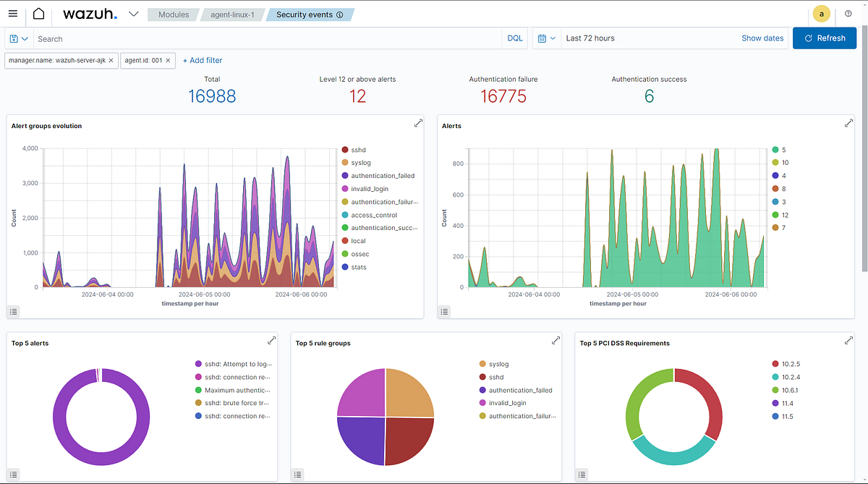Click the help question mark icon

pyautogui.click(x=848, y=13)
